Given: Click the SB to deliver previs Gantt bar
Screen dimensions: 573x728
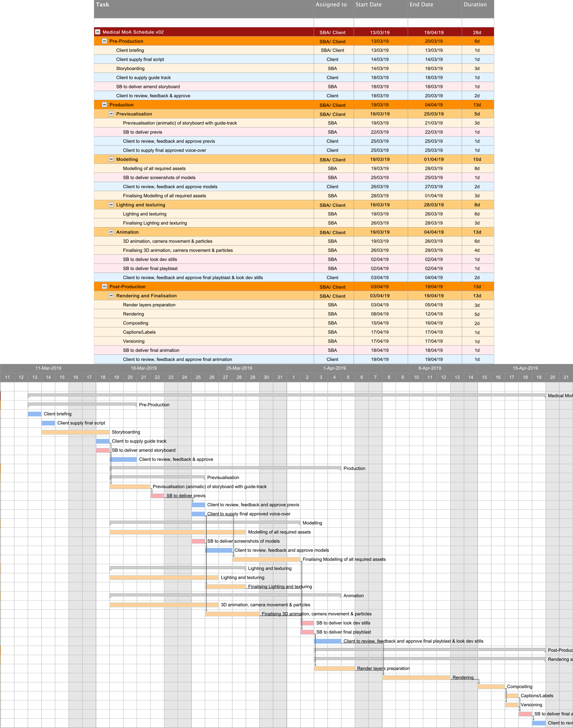Looking at the screenshot, I should [157, 496].
